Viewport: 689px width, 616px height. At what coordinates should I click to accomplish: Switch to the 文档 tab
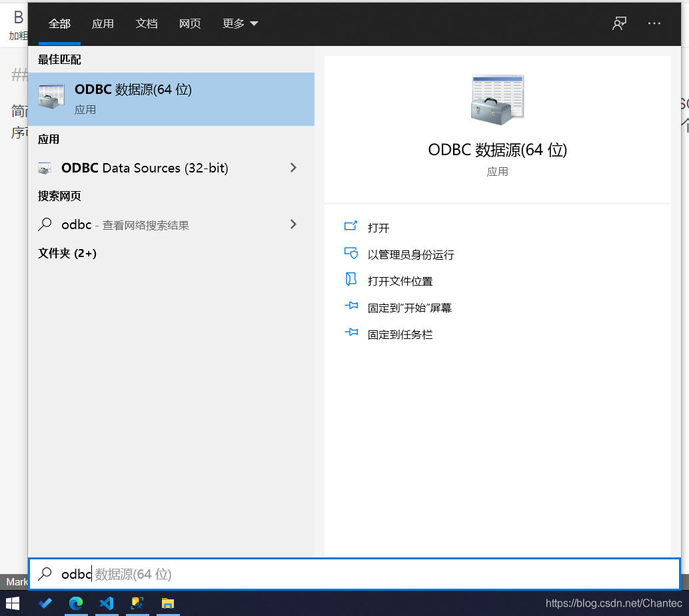(x=147, y=23)
